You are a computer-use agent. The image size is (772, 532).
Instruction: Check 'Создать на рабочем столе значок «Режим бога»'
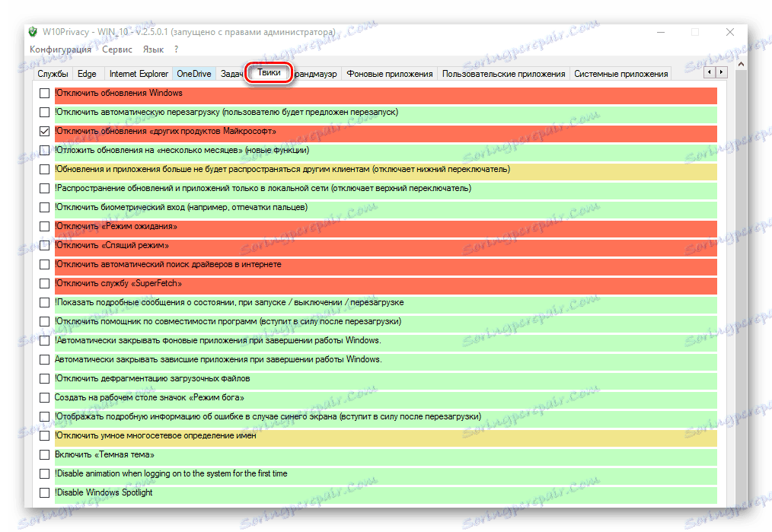point(44,397)
